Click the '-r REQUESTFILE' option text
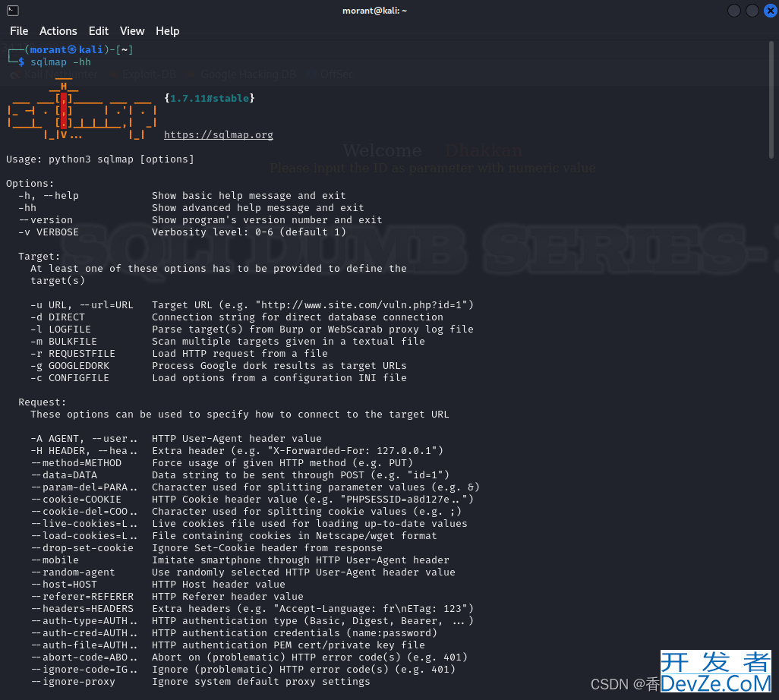Screen dimensions: 779x700 click(73, 354)
